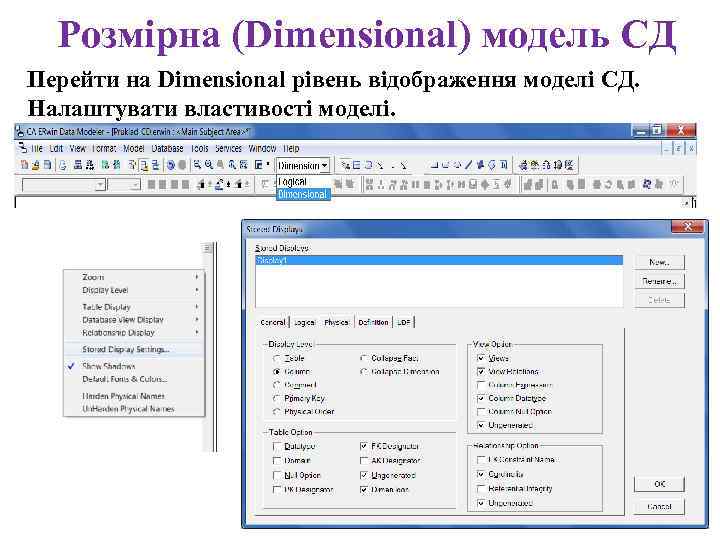
Task: Open the font name combo box
Action: click(x=64, y=185)
